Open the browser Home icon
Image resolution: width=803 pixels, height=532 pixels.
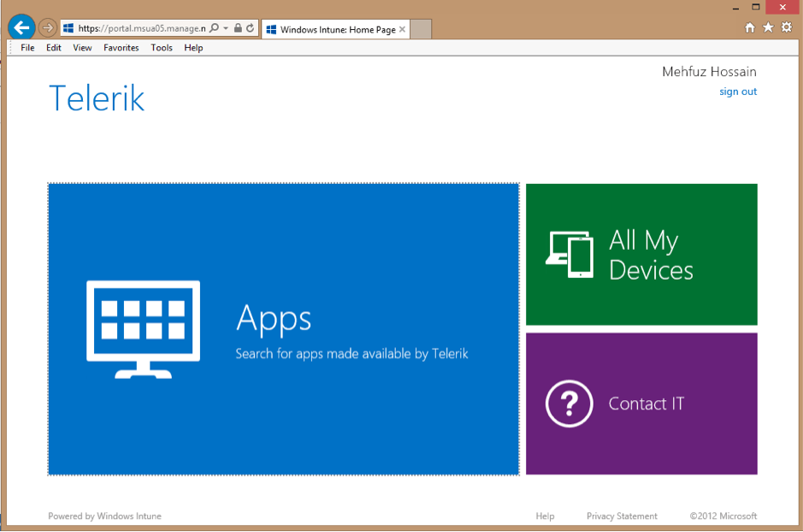click(750, 27)
